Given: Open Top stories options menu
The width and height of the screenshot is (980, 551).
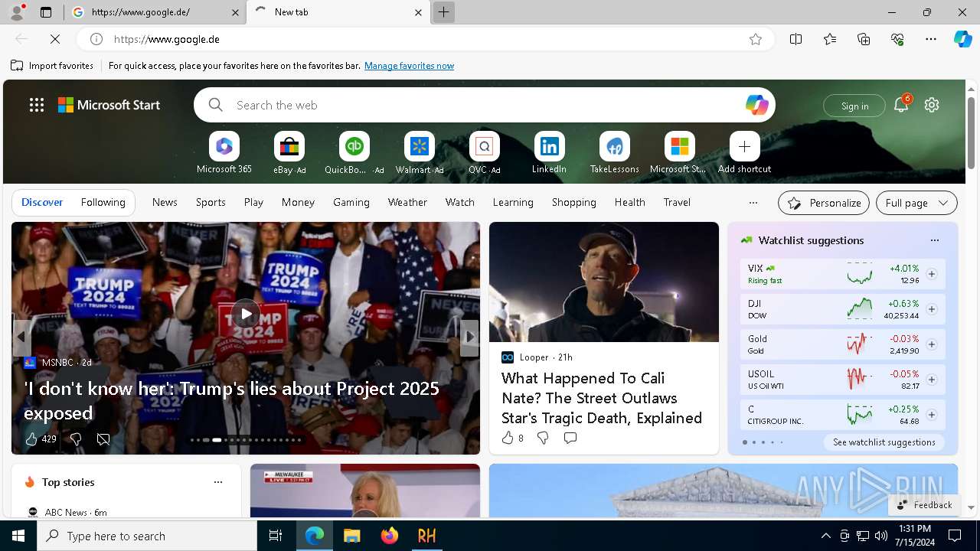Looking at the screenshot, I should [218, 482].
